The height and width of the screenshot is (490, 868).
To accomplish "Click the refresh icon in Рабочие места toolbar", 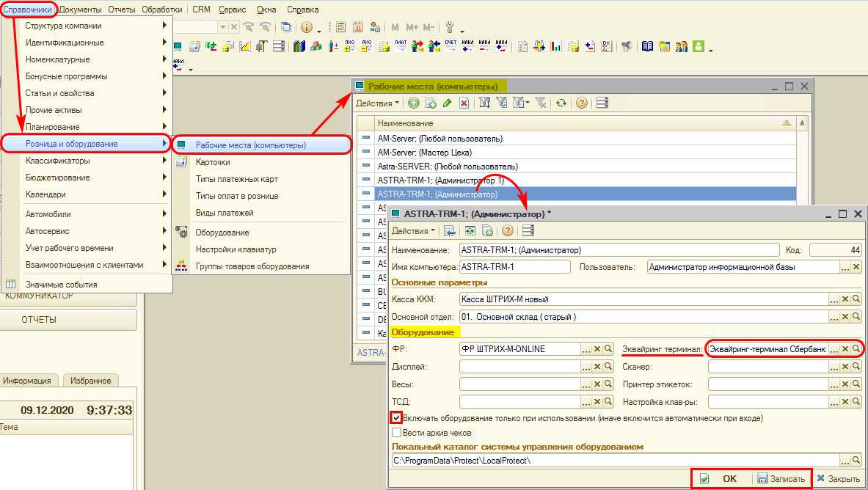I will (x=561, y=103).
